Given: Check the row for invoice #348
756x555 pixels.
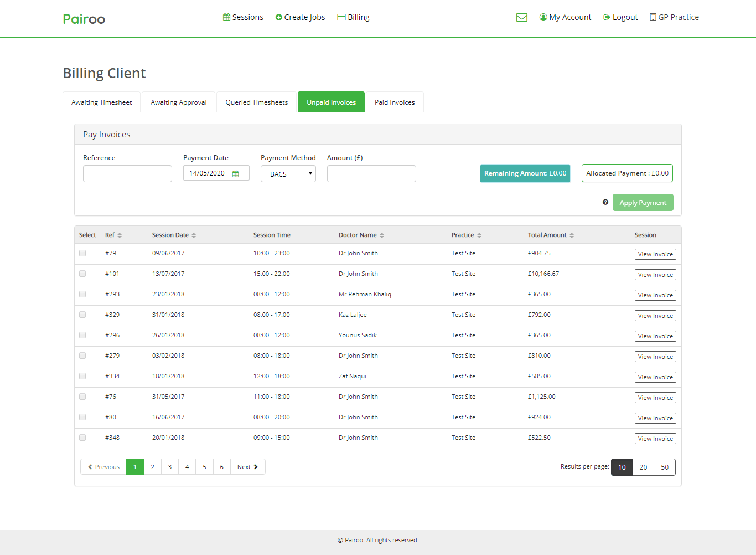Looking at the screenshot, I should 82,438.
